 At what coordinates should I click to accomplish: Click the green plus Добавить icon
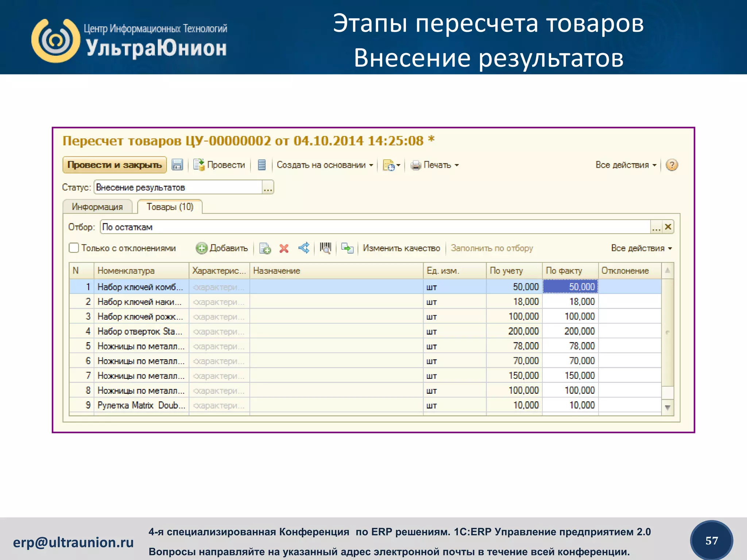(201, 248)
